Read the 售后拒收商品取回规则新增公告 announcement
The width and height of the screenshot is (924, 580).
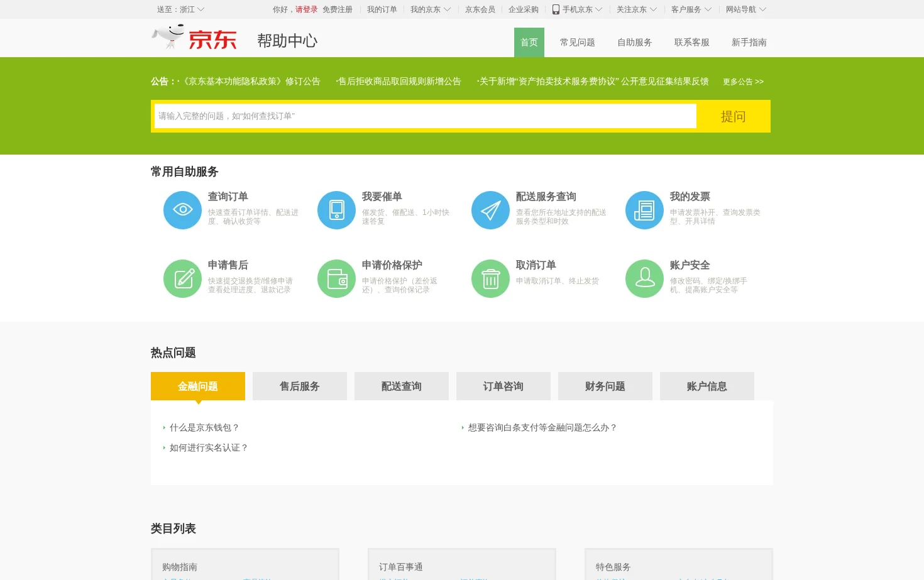399,81
